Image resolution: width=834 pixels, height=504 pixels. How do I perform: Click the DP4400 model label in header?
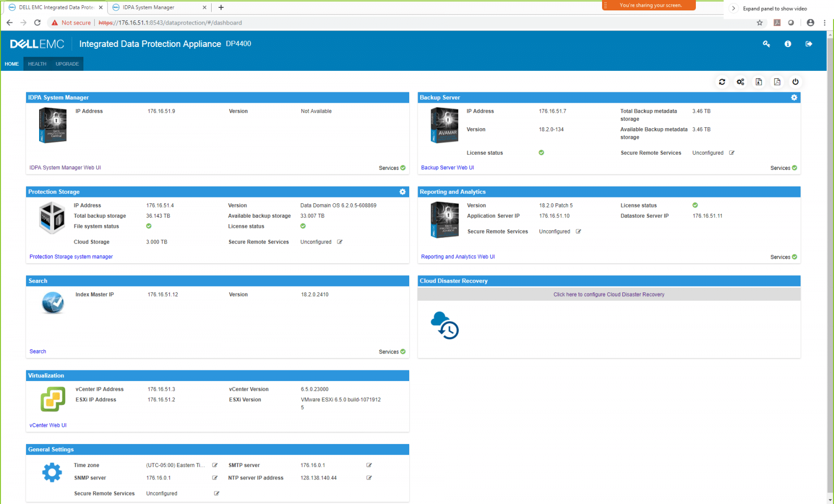click(x=238, y=44)
